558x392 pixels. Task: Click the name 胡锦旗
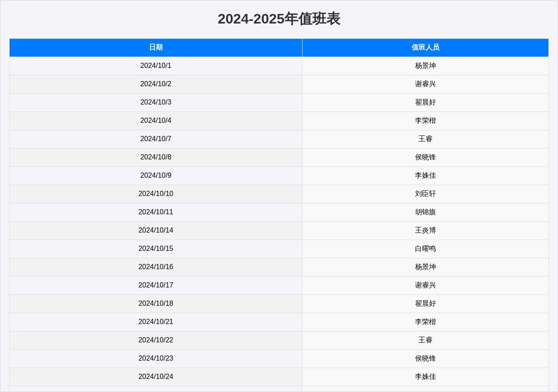click(425, 212)
